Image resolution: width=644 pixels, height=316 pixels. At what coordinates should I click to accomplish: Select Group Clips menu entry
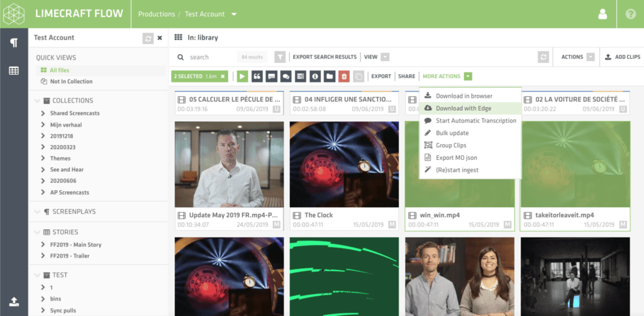tap(470, 145)
